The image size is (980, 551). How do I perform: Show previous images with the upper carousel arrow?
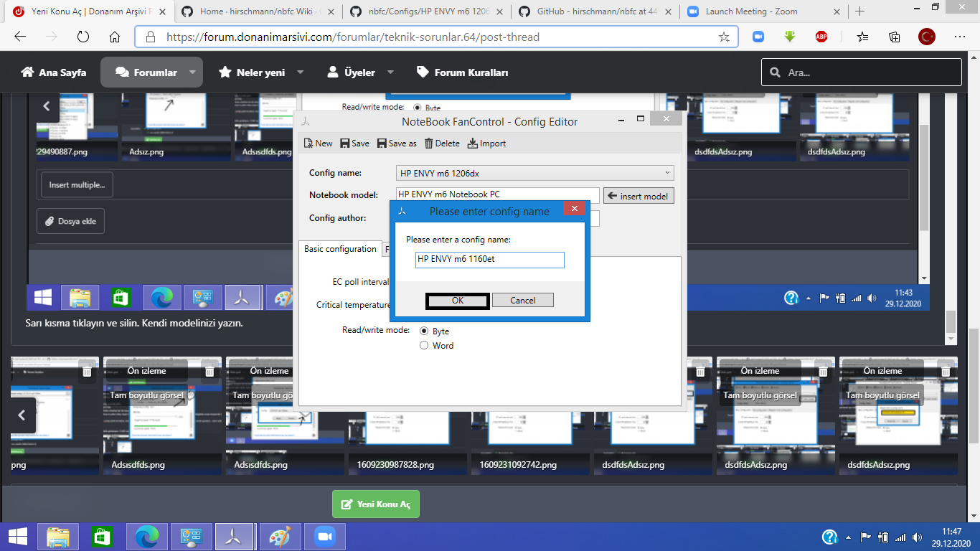(x=47, y=106)
